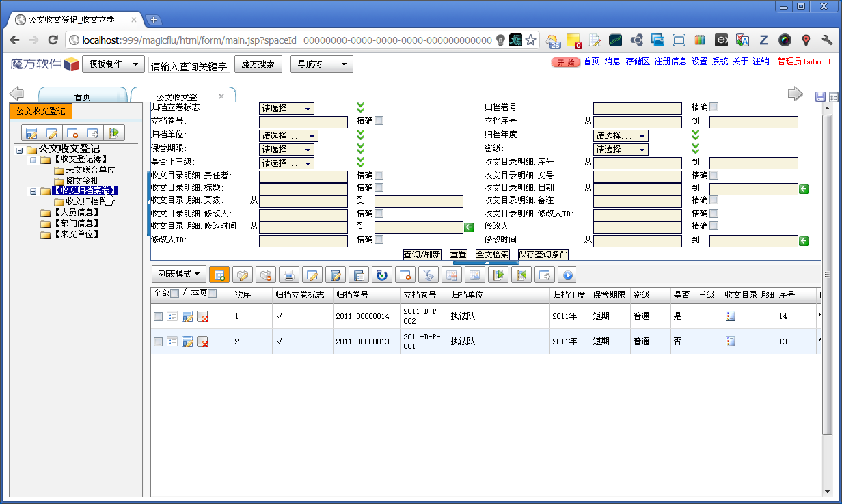Click the 重置 button
Image resolution: width=842 pixels, height=504 pixels.
[x=458, y=254]
